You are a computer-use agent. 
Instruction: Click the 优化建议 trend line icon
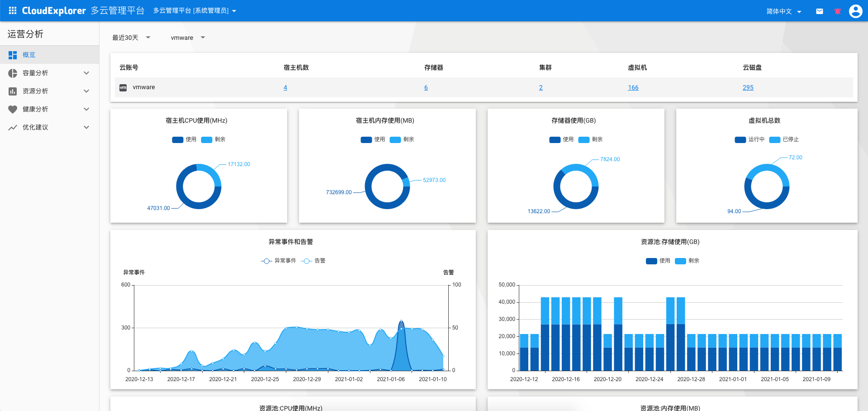[x=12, y=127]
